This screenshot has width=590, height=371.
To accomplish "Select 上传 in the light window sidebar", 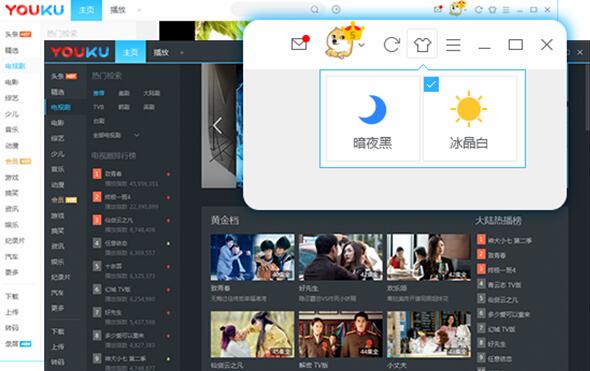I will tap(12, 312).
